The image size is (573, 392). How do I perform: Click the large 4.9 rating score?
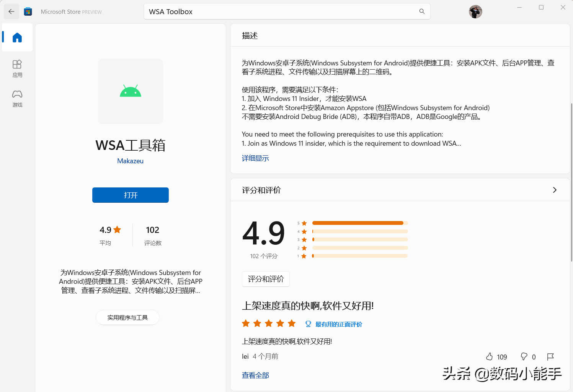point(264,233)
